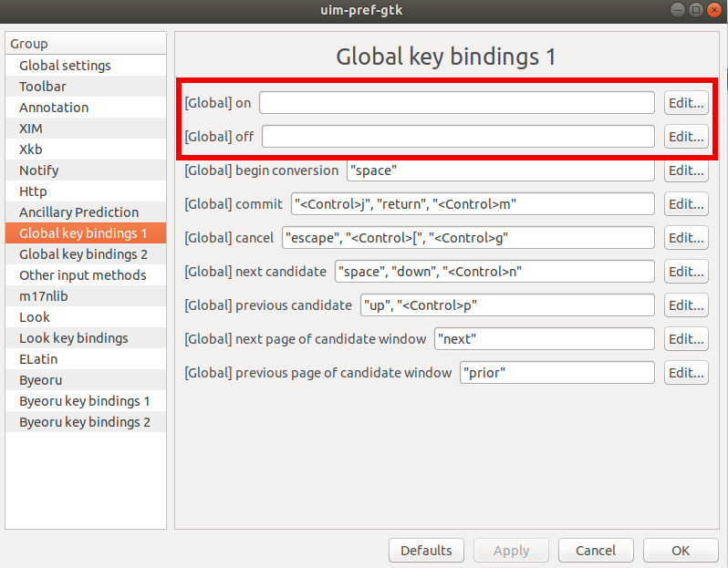Click the [Global] cancel keys field

(469, 238)
